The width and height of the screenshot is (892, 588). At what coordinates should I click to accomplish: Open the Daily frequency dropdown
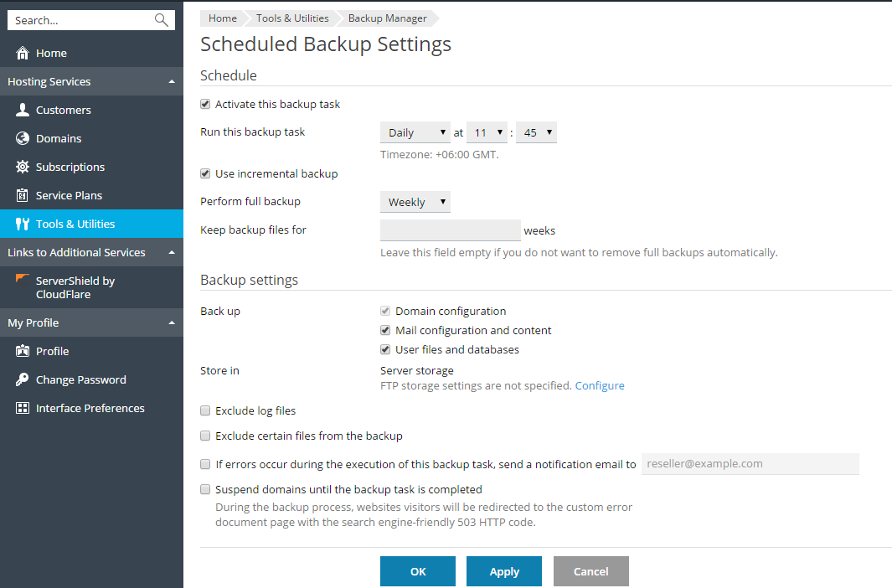[415, 132]
